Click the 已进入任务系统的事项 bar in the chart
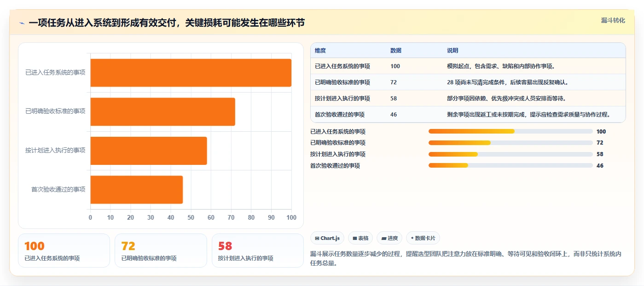Screen dimensions: 644x286 click(x=191, y=73)
